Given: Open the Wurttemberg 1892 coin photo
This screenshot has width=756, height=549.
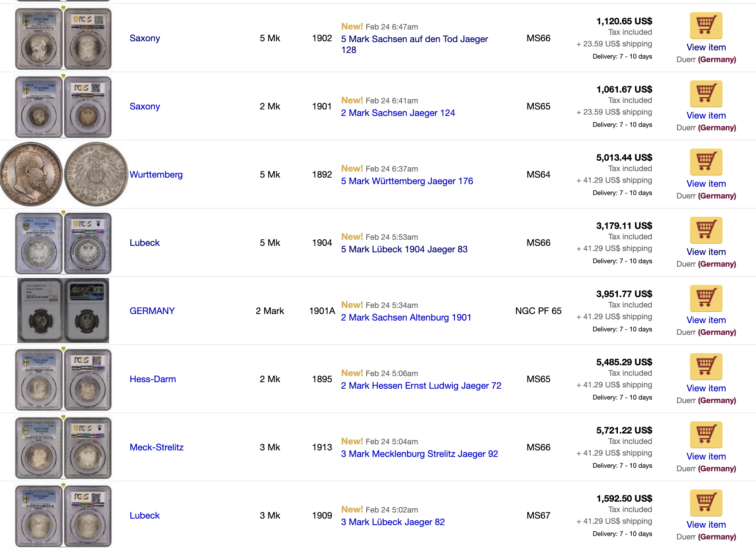Looking at the screenshot, I should pos(64,174).
